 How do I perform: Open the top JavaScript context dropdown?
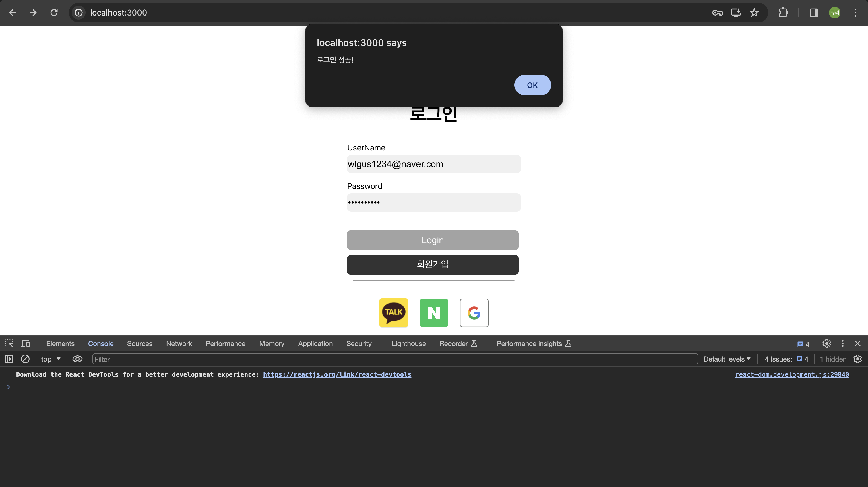51,359
